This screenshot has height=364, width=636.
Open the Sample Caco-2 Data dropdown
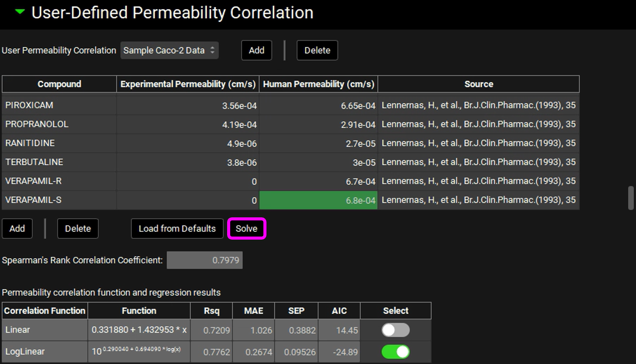[169, 50]
